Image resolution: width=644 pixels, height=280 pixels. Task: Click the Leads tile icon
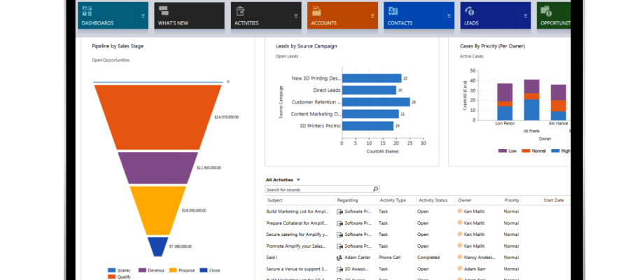pos(469,11)
